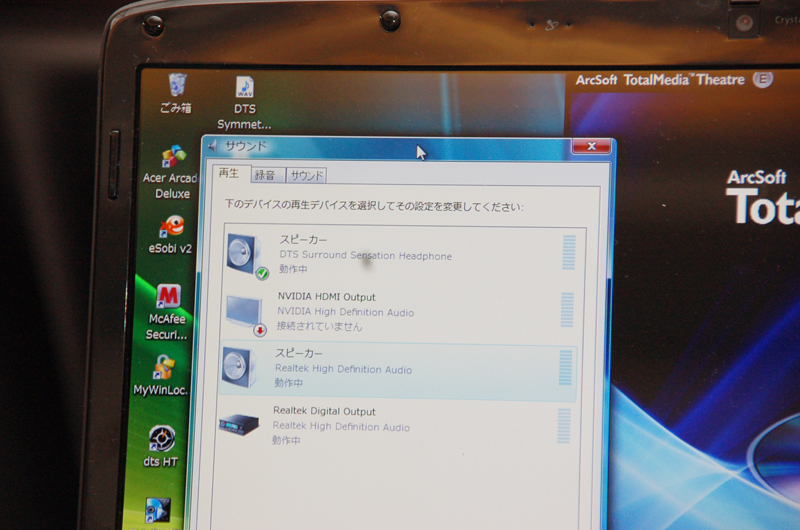Image resolution: width=800 pixels, height=530 pixels.
Task: Close the サウンド dialog window
Action: click(591, 146)
